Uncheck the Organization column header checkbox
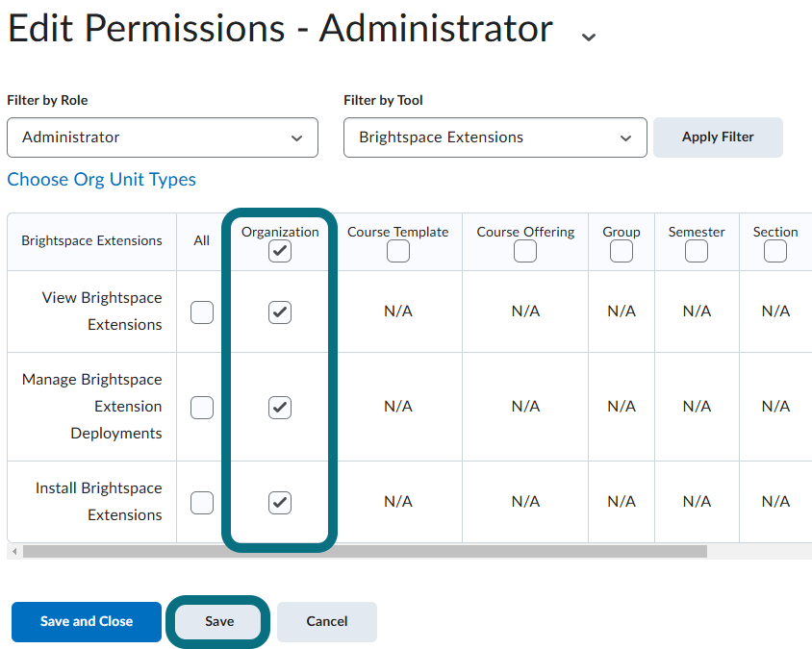Viewport: 812px width, 649px height. (x=280, y=252)
